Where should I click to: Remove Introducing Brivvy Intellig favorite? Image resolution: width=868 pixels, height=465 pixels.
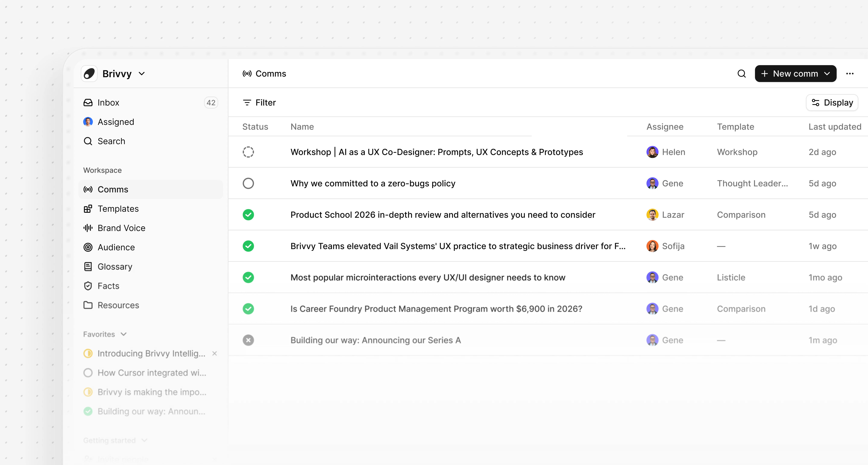(x=214, y=353)
